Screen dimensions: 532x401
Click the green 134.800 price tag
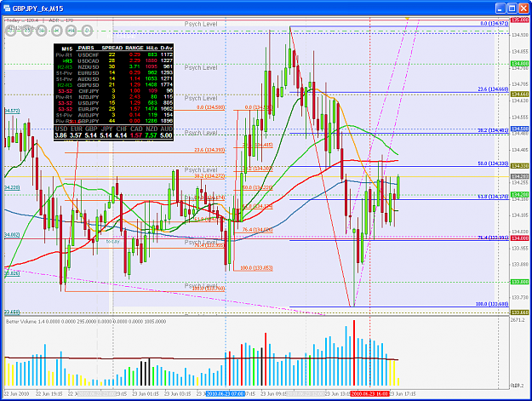point(519,64)
